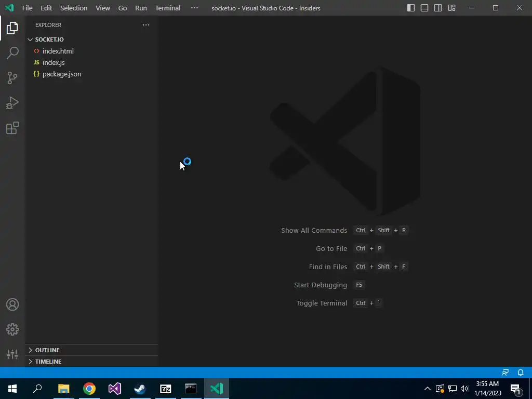Viewport: 532px width, 399px height.
Task: Click the sliders icon at activity bar bottom
Action: click(x=12, y=354)
